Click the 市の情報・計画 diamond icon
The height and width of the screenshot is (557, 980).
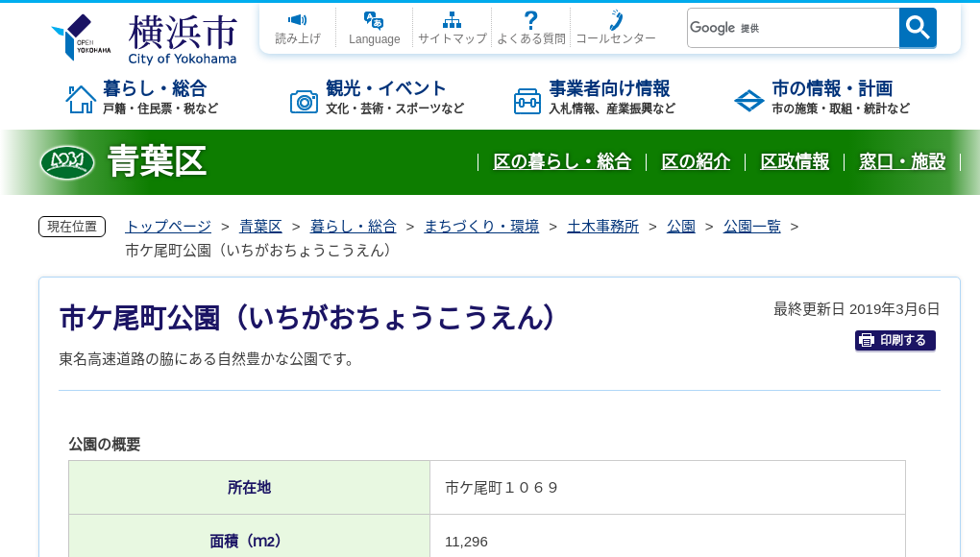[748, 100]
